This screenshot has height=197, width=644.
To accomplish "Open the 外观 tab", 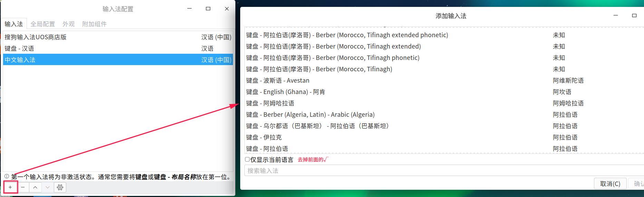I will (x=69, y=24).
